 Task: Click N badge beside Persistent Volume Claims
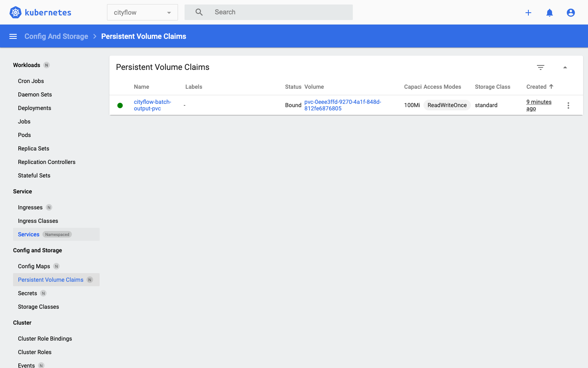(90, 280)
